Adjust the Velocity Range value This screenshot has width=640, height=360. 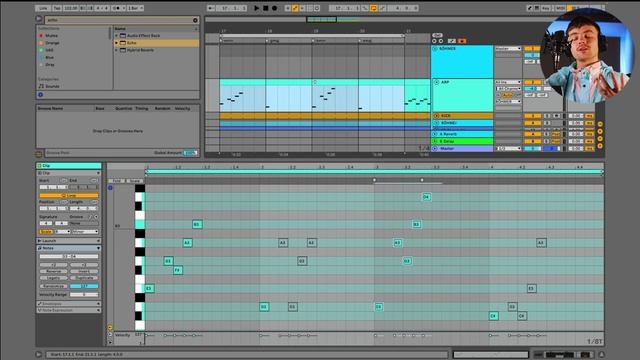(x=84, y=294)
